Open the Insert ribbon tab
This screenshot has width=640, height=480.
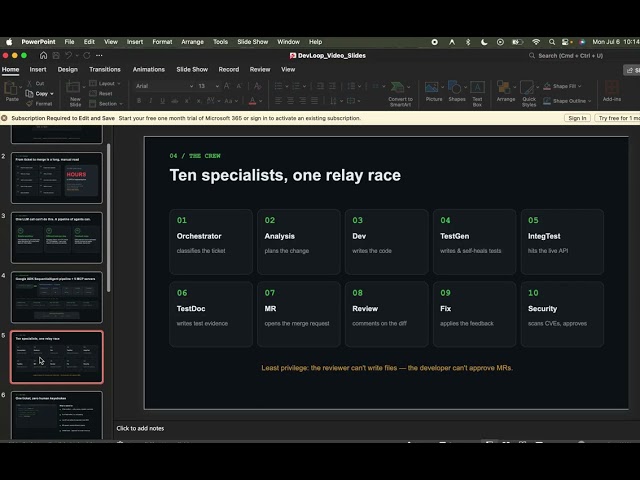pos(38,69)
